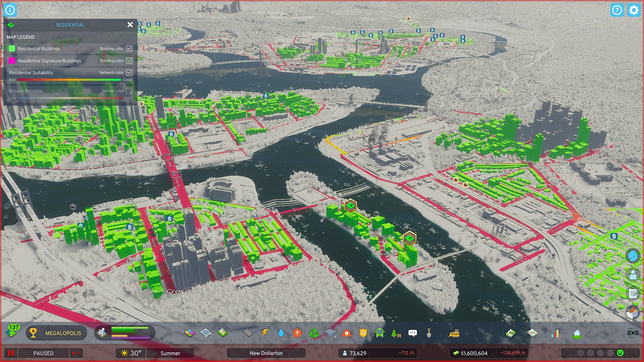Close the Residential legend panel
This screenshot has width=644, height=362.
[130, 24]
